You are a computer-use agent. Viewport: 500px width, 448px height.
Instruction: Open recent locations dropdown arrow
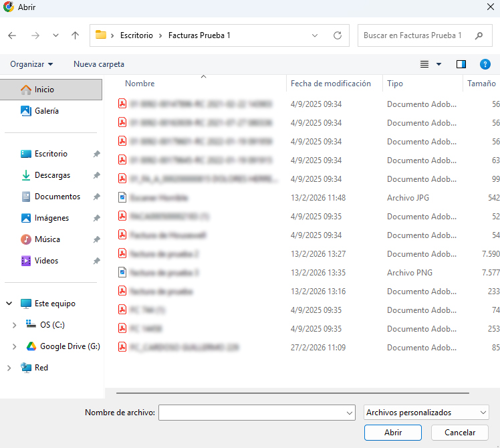55,35
